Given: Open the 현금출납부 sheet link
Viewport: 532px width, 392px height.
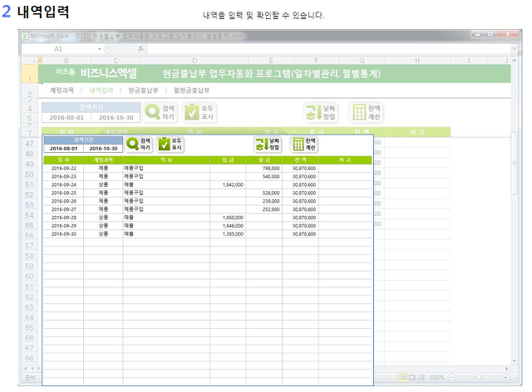Looking at the screenshot, I should coord(143,91).
